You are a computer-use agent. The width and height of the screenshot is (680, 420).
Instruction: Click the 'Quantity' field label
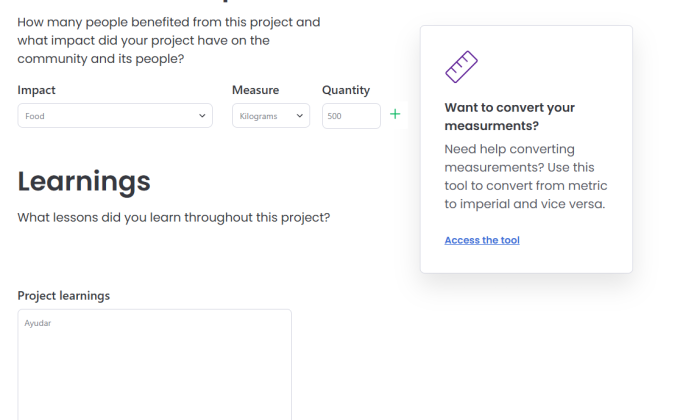(x=346, y=90)
